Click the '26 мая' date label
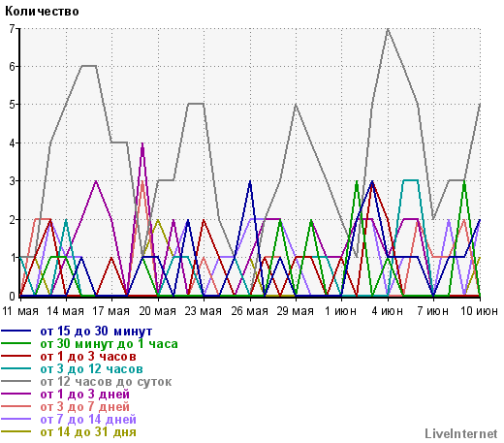504x443 pixels. coord(249,311)
